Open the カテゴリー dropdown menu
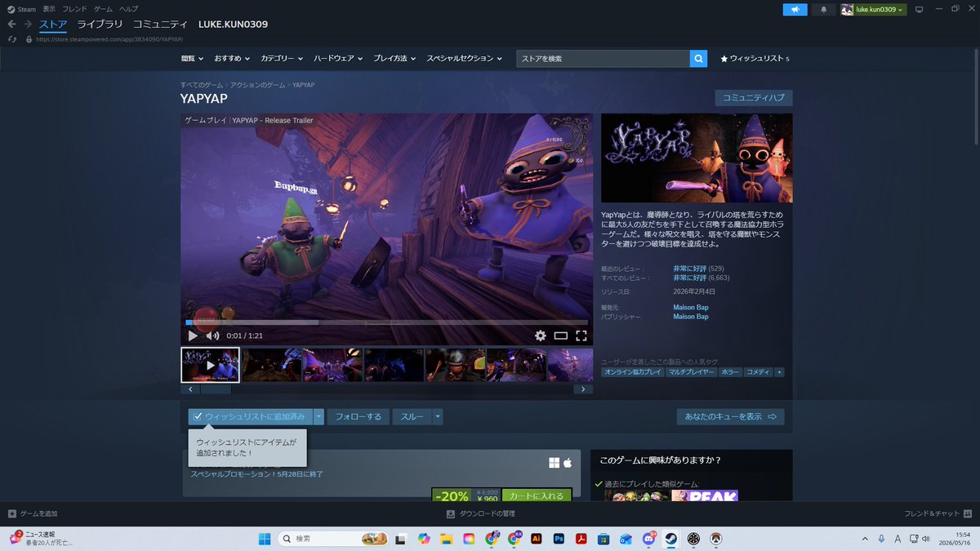Screen dimensions: 980x551 pyautogui.click(x=282, y=59)
